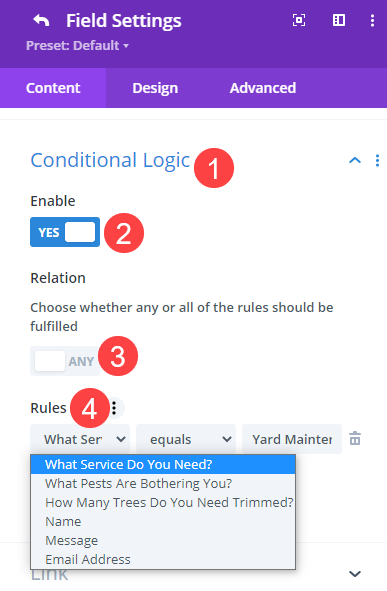This screenshot has height=591, width=387.
Task: Toggle the Relation ANY switch
Action: (x=65, y=361)
